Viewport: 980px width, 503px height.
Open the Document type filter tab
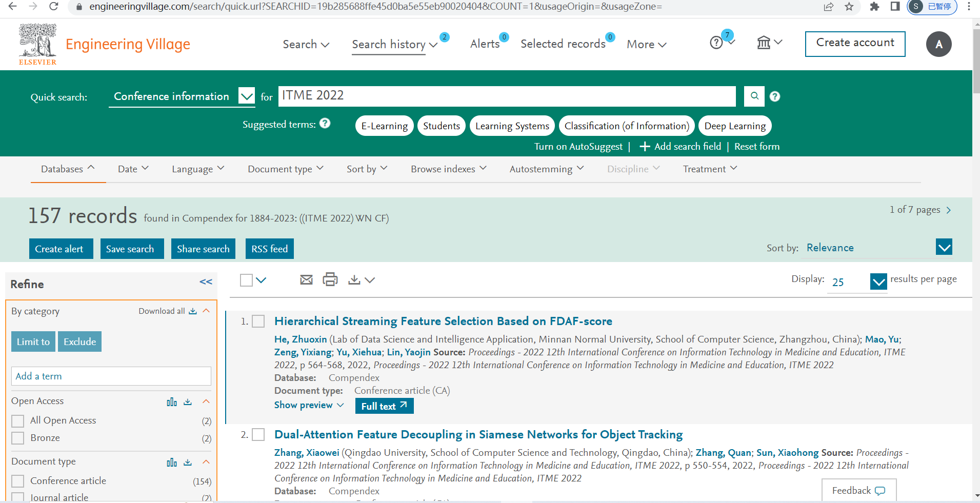[285, 169]
